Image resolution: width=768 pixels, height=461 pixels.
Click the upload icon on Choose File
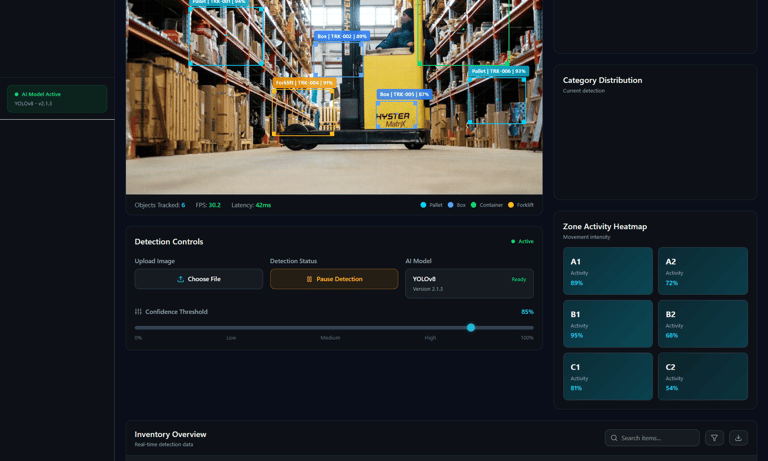click(x=180, y=279)
